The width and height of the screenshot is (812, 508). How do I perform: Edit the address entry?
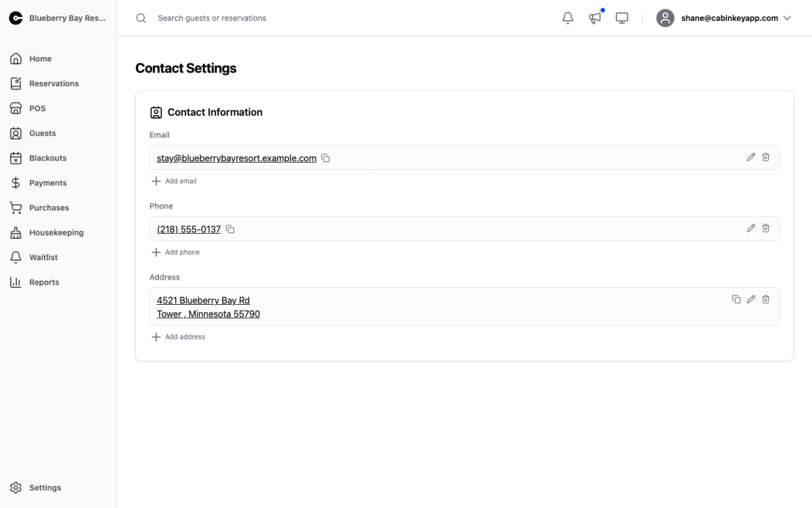[751, 299]
